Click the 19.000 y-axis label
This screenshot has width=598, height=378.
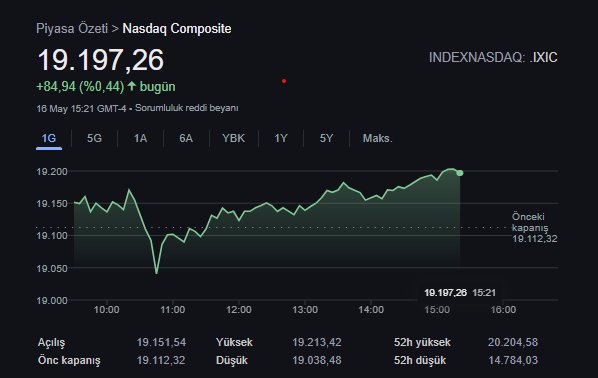pos(52,301)
